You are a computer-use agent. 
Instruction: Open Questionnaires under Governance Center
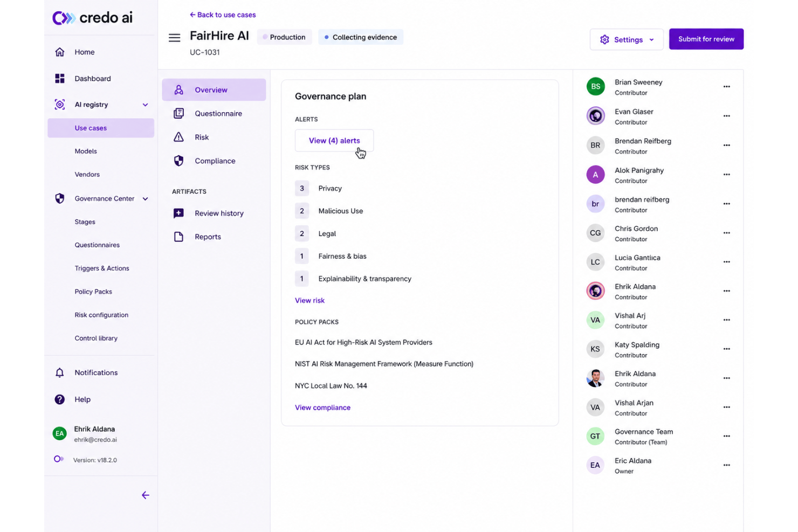97,245
